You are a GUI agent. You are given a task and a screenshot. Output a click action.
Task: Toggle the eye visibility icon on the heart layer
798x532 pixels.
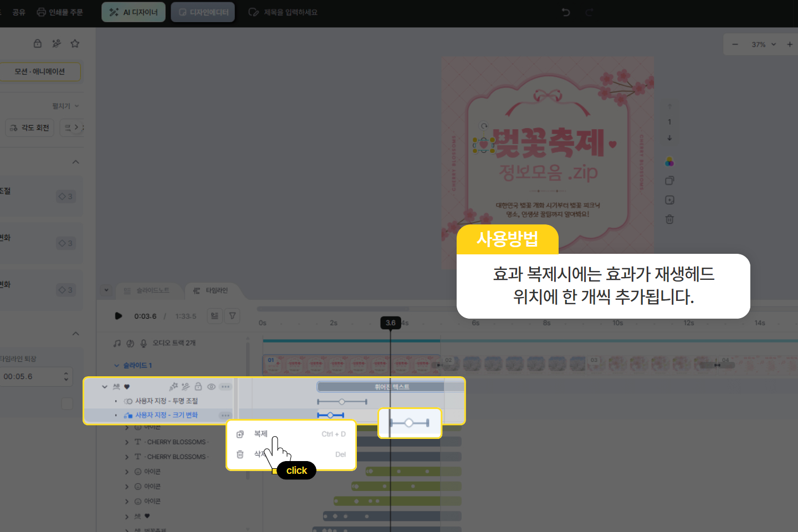(211, 387)
